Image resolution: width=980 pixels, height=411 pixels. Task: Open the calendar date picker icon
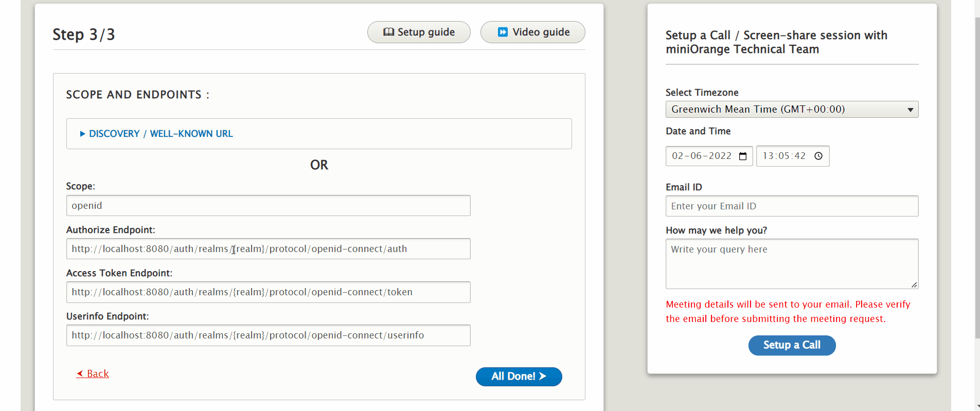point(743,156)
